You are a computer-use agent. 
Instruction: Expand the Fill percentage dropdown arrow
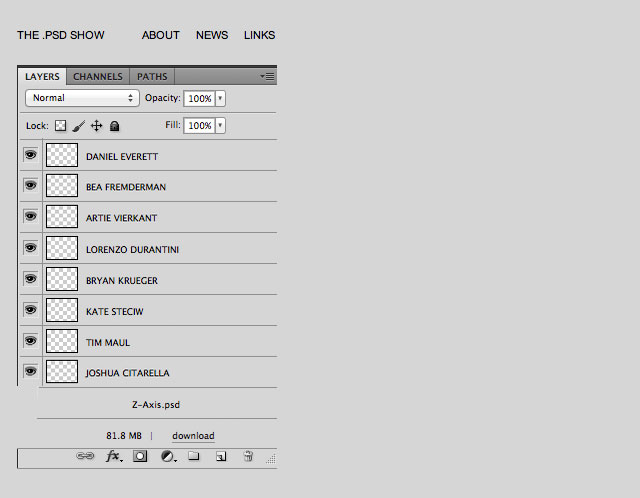[220, 126]
